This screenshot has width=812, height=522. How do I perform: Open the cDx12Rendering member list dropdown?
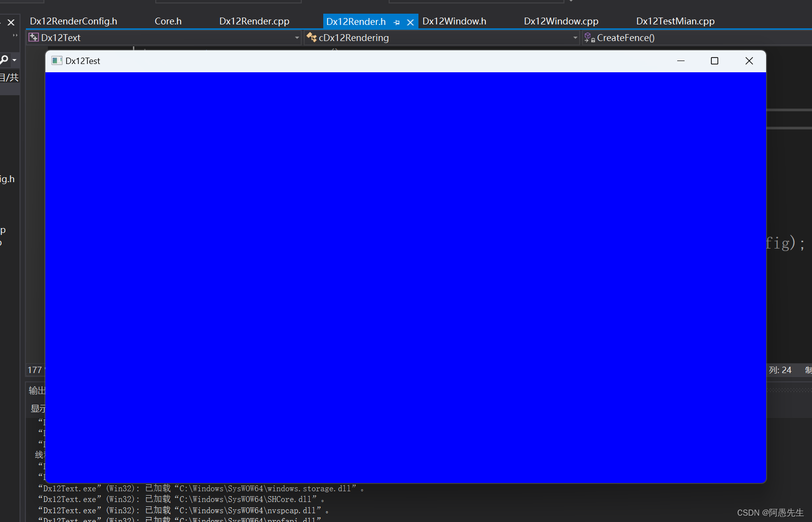click(575, 38)
